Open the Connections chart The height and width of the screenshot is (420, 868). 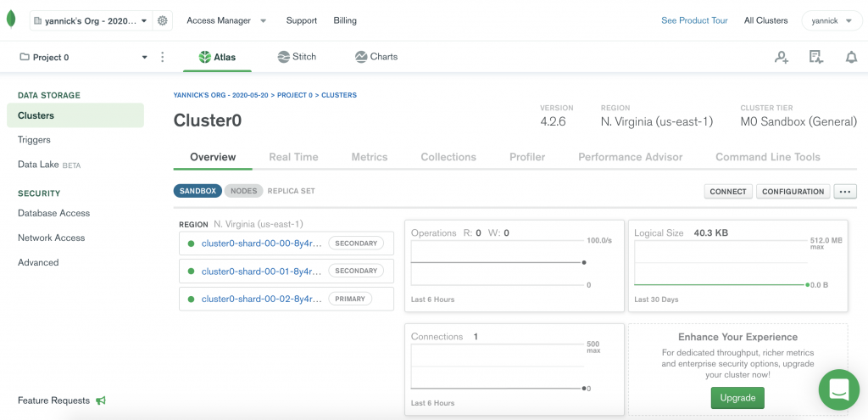pos(515,370)
